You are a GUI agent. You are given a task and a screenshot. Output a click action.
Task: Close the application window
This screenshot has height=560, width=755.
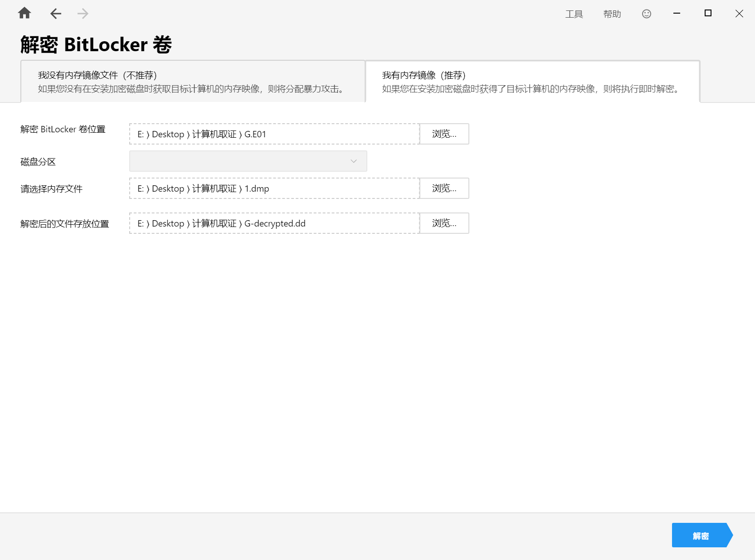click(739, 14)
